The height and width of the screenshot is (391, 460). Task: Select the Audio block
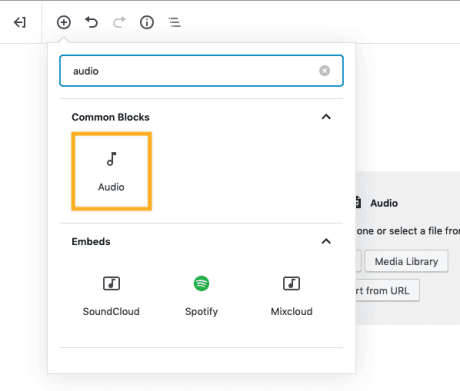tap(112, 171)
